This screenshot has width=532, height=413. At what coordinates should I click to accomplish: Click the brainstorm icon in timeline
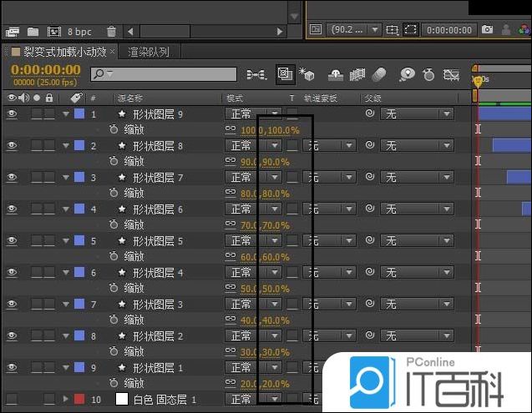pyautogui.click(x=407, y=74)
